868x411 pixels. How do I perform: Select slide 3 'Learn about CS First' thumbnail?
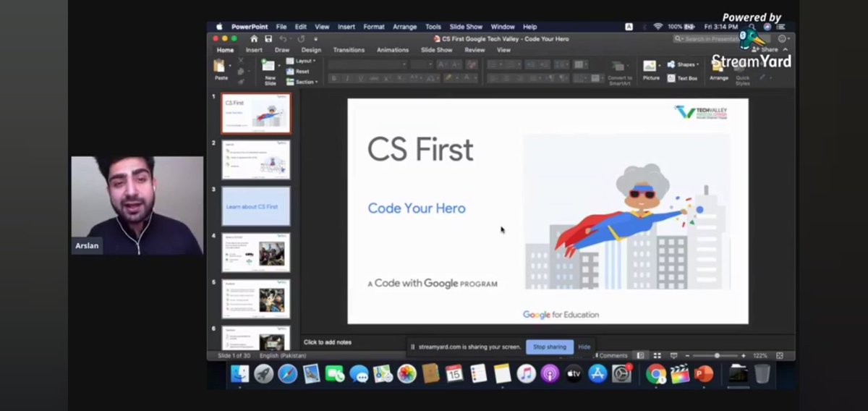pos(256,206)
